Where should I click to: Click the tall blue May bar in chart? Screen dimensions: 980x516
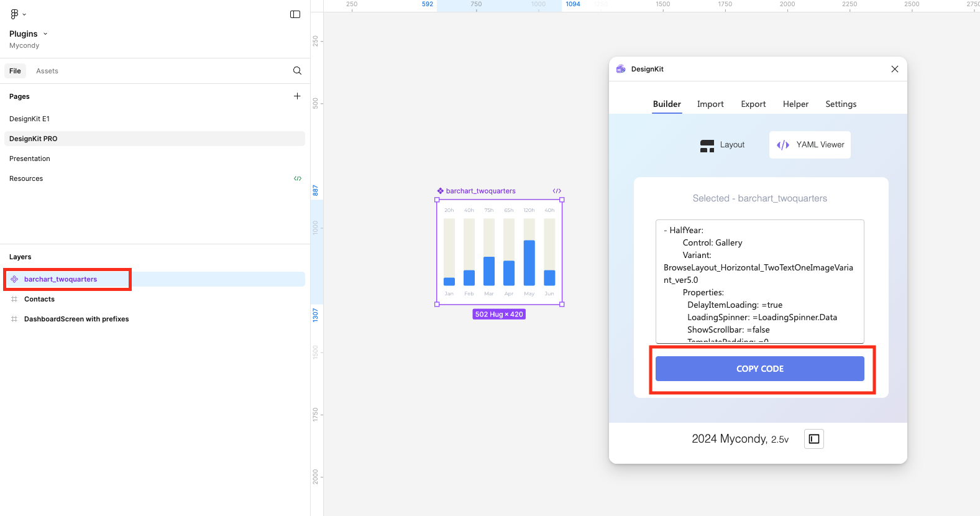click(529, 263)
